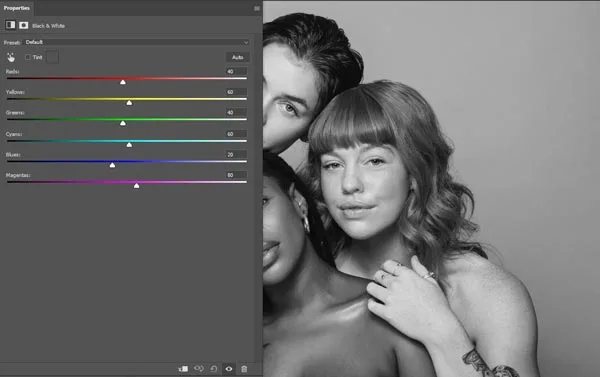
Task: Delete this adjustment layer with trash icon
Action: click(244, 369)
